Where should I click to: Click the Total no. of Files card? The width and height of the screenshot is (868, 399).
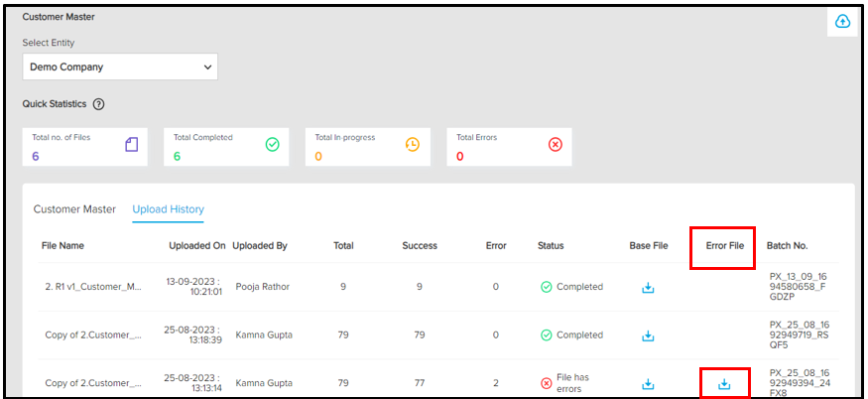tap(85, 147)
